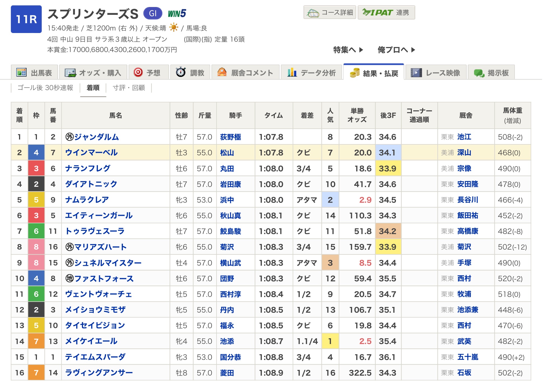Click the sunny weather icon

point(173,27)
